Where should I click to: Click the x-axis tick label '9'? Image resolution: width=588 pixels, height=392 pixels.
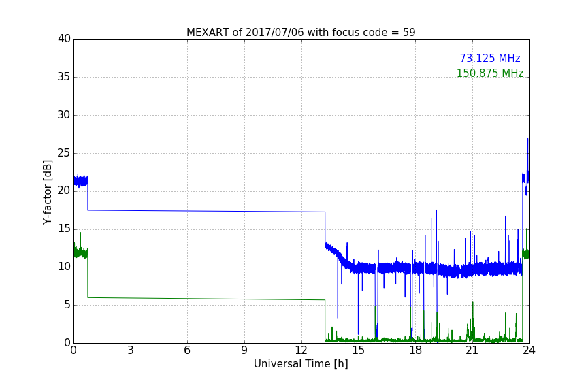pyautogui.click(x=244, y=350)
